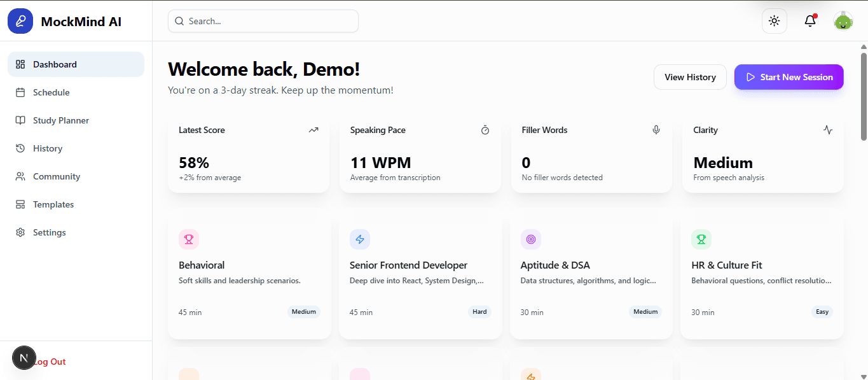This screenshot has height=380, width=868.
Task: Click the View History button
Action: pos(690,77)
